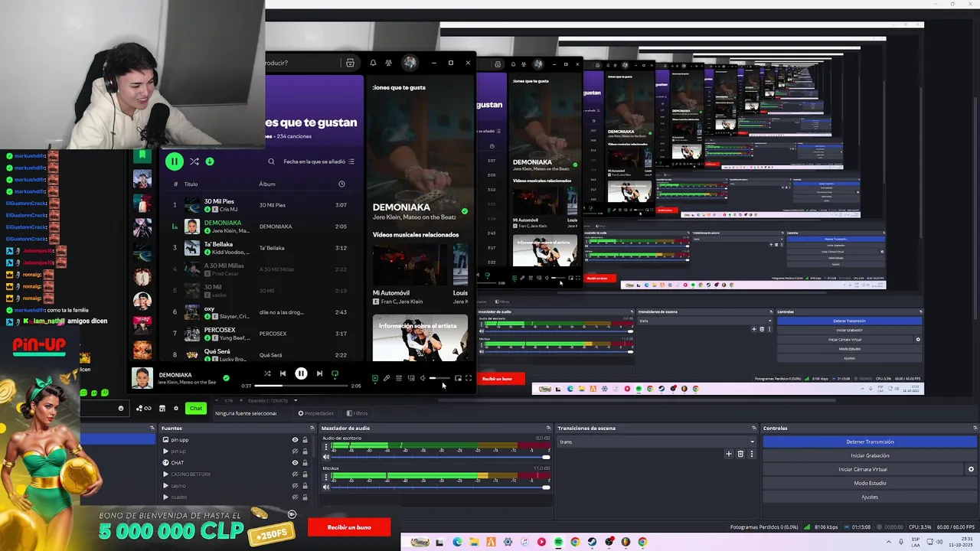Screen dimensions: 980x551
Task: Open the trans scene transition dropdown
Action: [657, 442]
